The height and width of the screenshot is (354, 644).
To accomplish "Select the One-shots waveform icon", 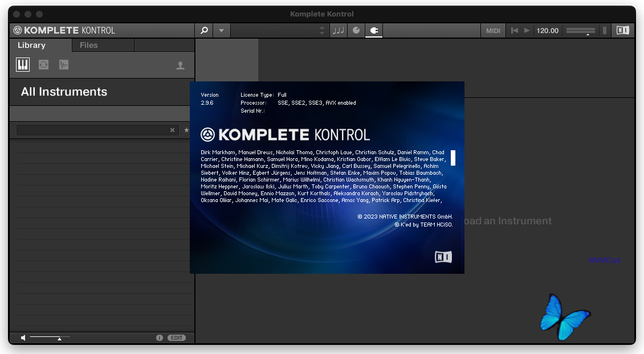I will (64, 64).
